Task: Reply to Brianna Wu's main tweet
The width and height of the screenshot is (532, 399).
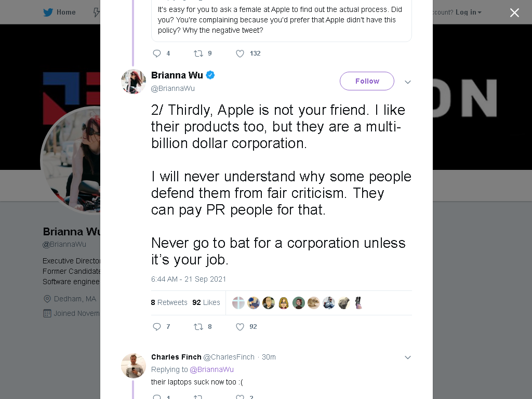Action: [157, 326]
